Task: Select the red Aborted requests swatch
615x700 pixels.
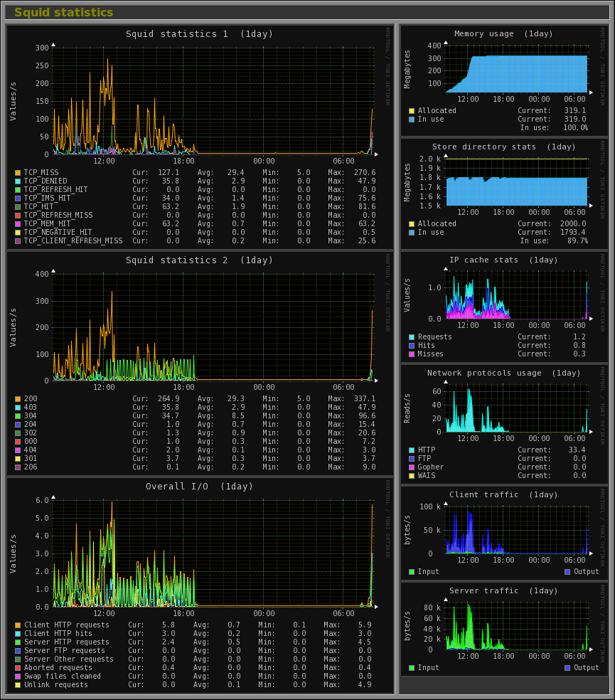Action: (x=18, y=668)
